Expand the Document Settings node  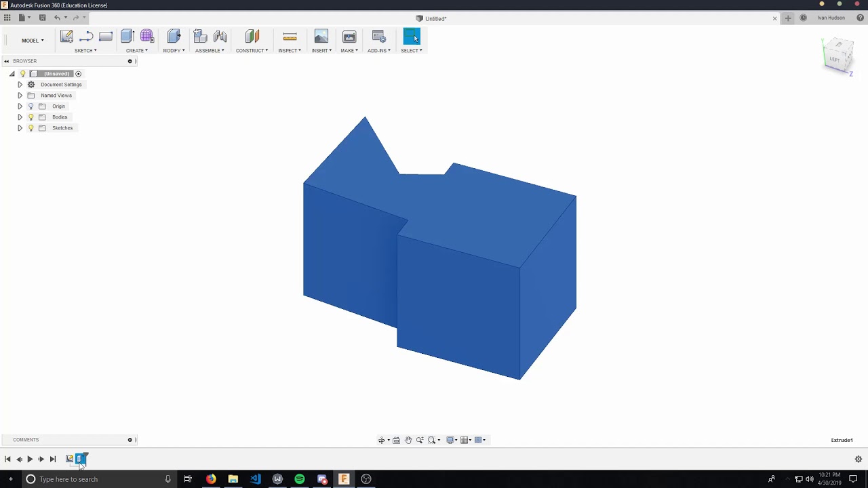coord(20,85)
